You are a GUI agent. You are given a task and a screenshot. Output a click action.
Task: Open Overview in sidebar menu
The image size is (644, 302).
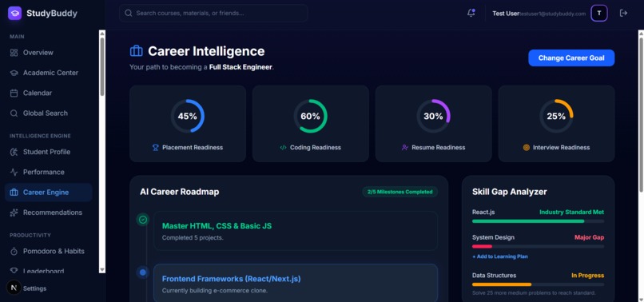point(49,53)
